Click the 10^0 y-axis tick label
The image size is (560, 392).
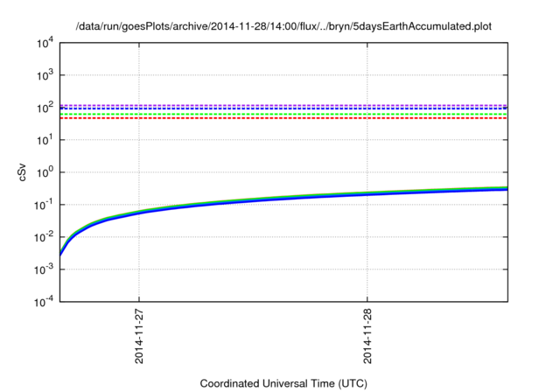(x=45, y=172)
